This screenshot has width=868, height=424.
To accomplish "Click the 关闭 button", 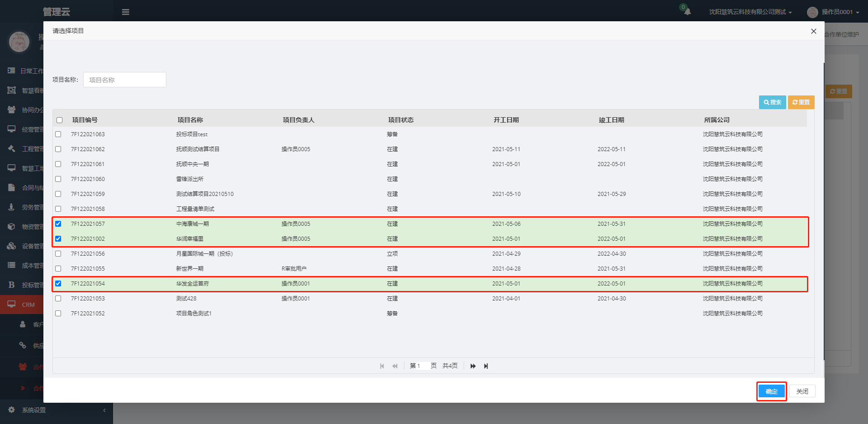I will (x=802, y=391).
